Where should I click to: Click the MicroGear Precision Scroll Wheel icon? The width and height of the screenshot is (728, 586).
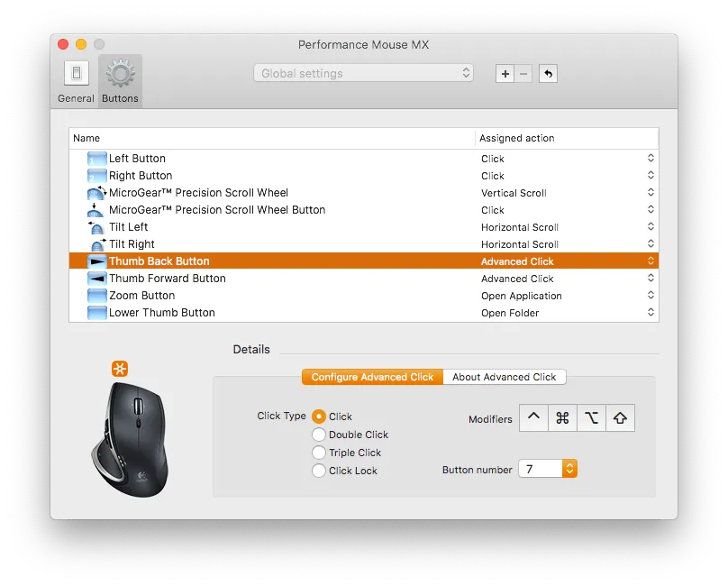[96, 193]
